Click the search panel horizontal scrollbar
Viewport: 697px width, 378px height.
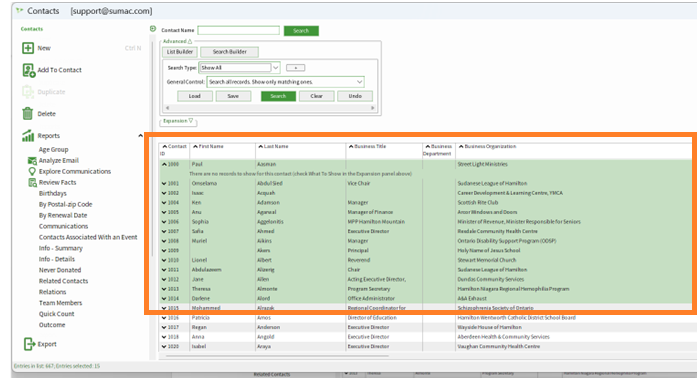click(270, 108)
